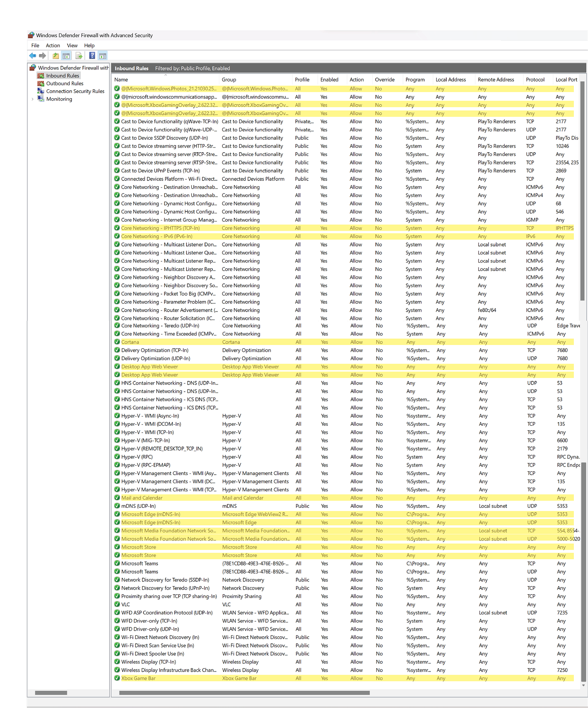This screenshot has width=588, height=715.
Task: Click the rules list horizontal scrollbar thumb
Action: [244, 693]
